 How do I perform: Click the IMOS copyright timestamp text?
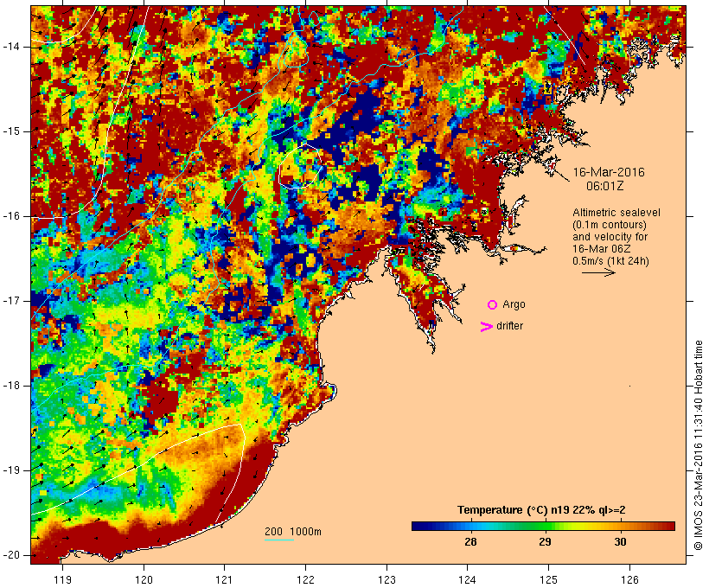(699, 445)
